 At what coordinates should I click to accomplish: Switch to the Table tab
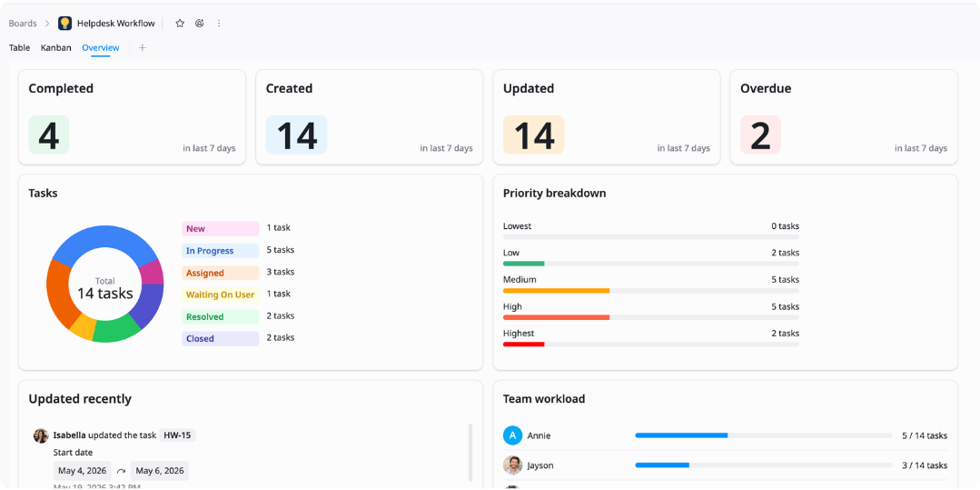[x=19, y=47]
